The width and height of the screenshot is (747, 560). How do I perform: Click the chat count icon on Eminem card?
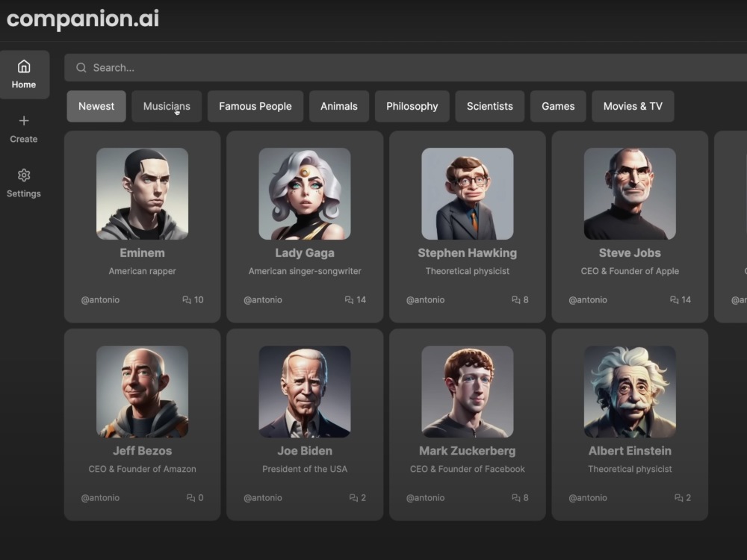tap(187, 300)
